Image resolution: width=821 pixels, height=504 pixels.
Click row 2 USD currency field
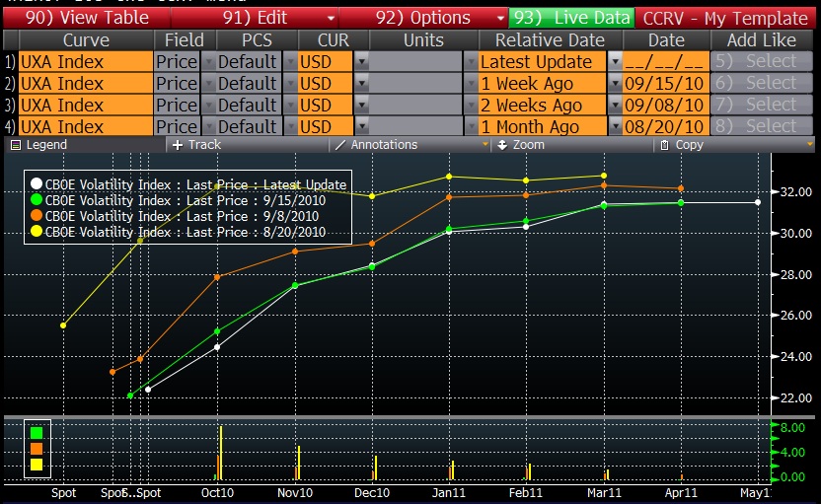click(325, 83)
